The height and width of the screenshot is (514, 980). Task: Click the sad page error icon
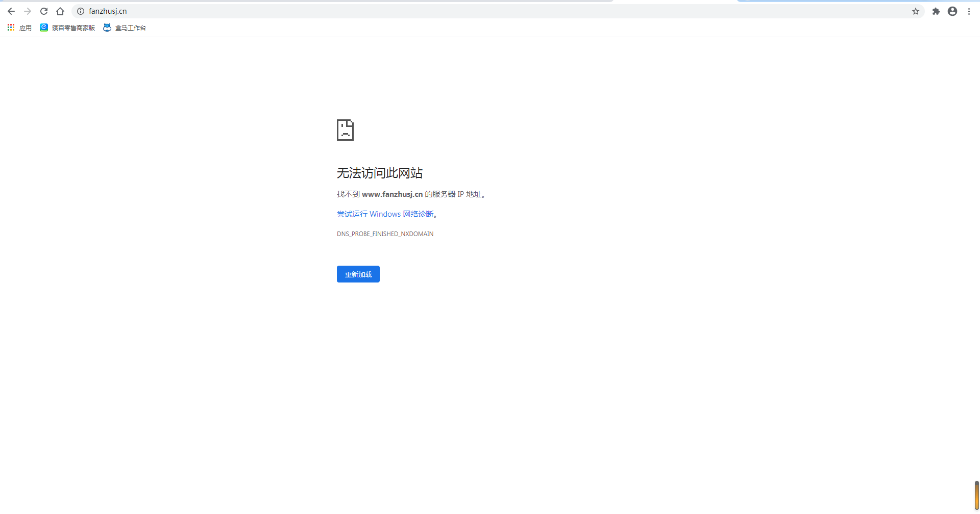click(x=345, y=130)
